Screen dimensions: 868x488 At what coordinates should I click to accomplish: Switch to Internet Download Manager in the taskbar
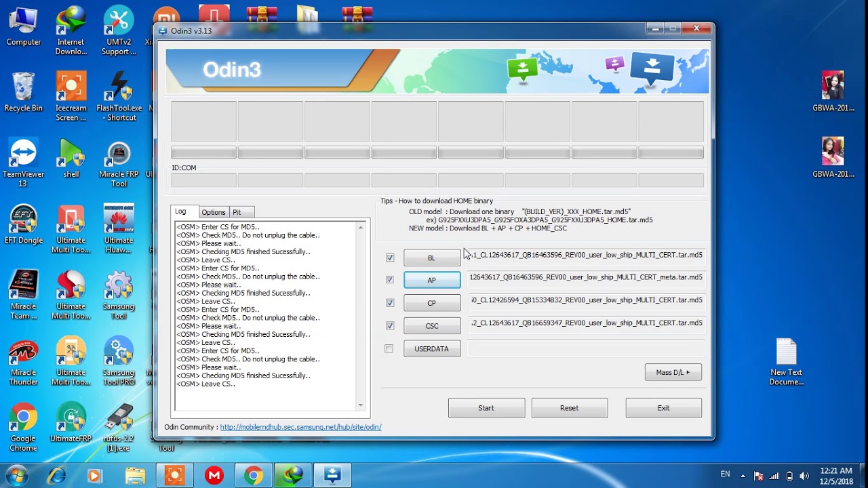[x=293, y=476]
